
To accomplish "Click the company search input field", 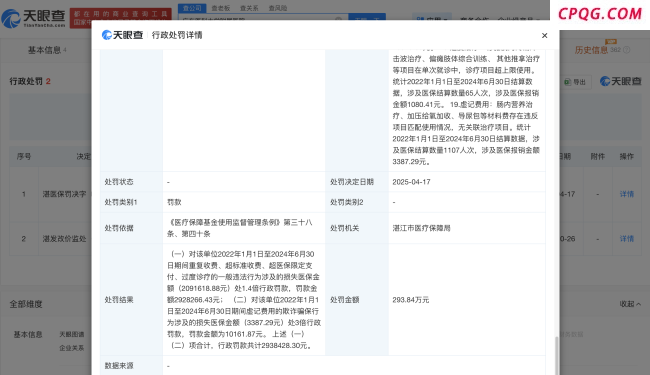I will [263, 19].
